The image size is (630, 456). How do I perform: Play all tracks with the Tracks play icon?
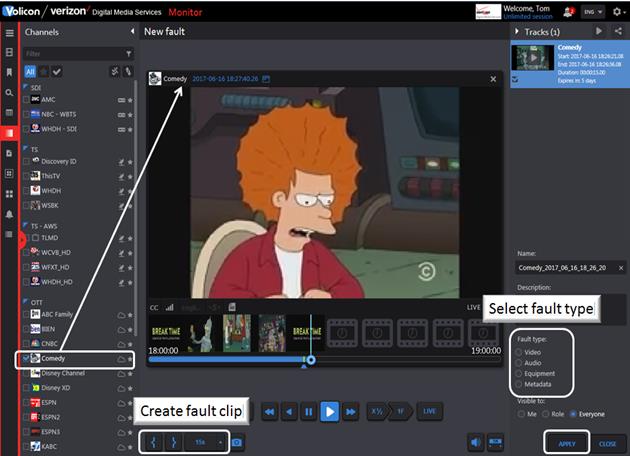pos(599,31)
